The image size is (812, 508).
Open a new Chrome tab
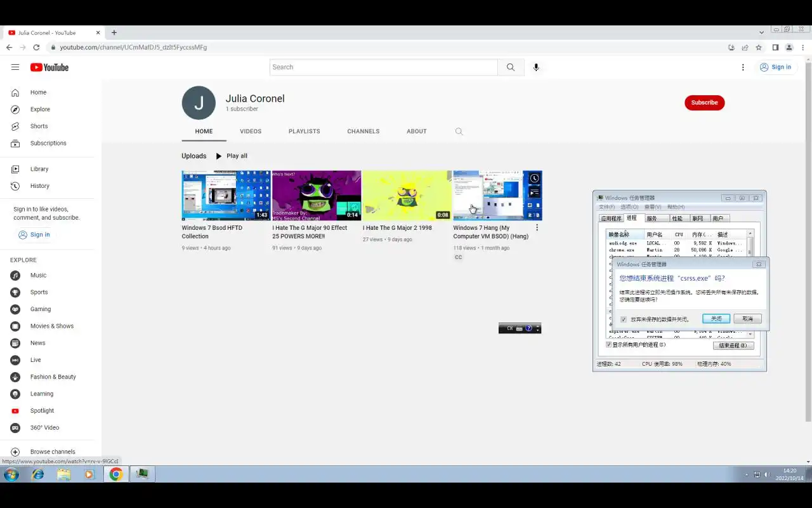[114, 32]
